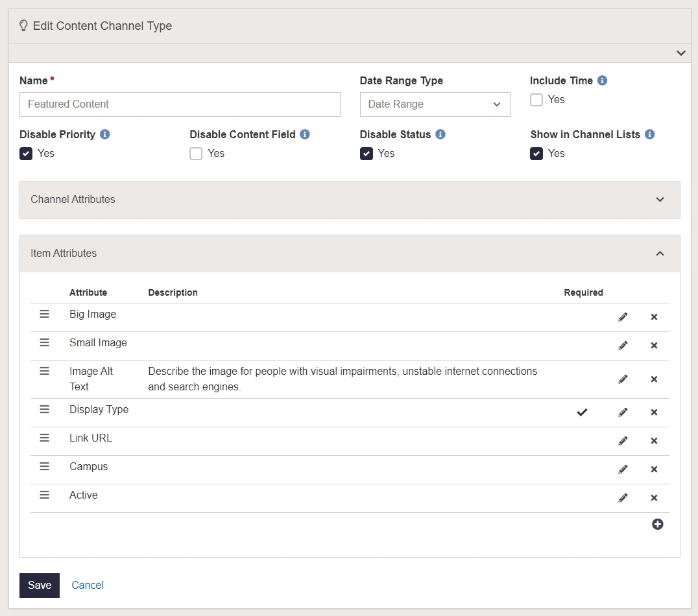
Task: Show Disable Priority info icon
Action: click(104, 134)
